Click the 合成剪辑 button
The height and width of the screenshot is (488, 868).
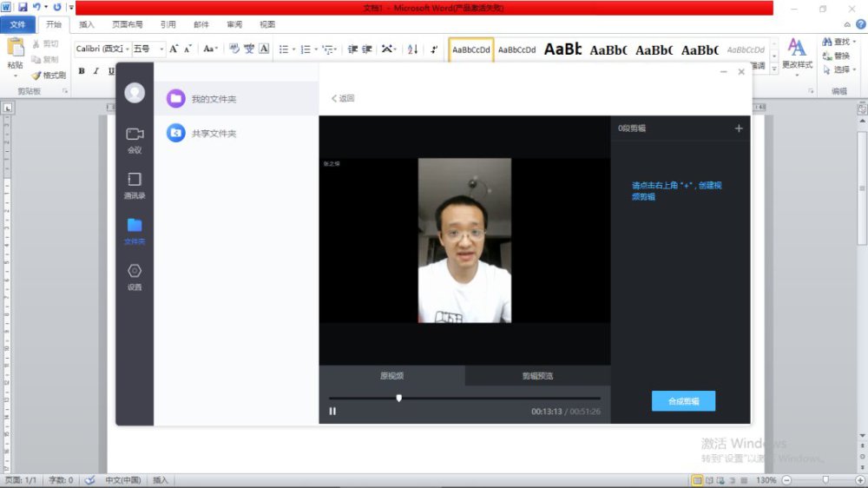click(683, 401)
